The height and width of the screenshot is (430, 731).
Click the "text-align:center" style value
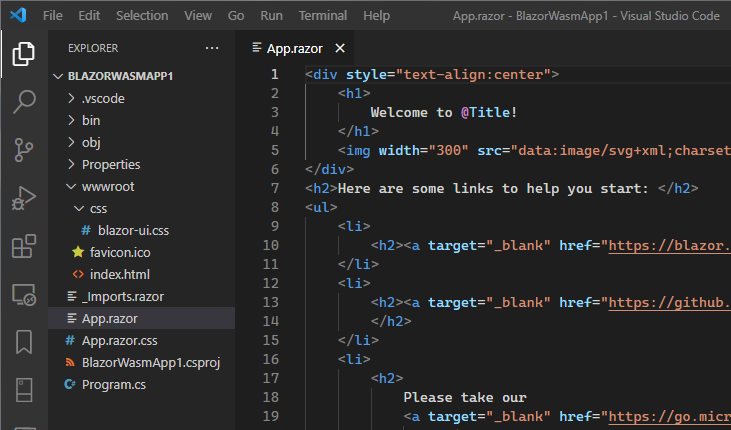tap(473, 75)
